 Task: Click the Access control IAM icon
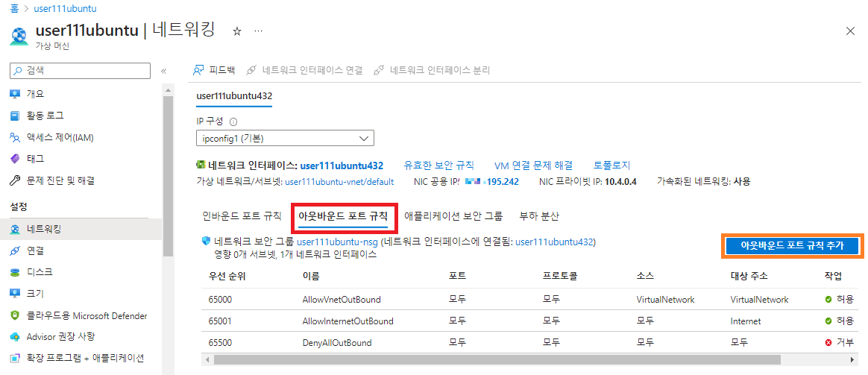pos(15,138)
